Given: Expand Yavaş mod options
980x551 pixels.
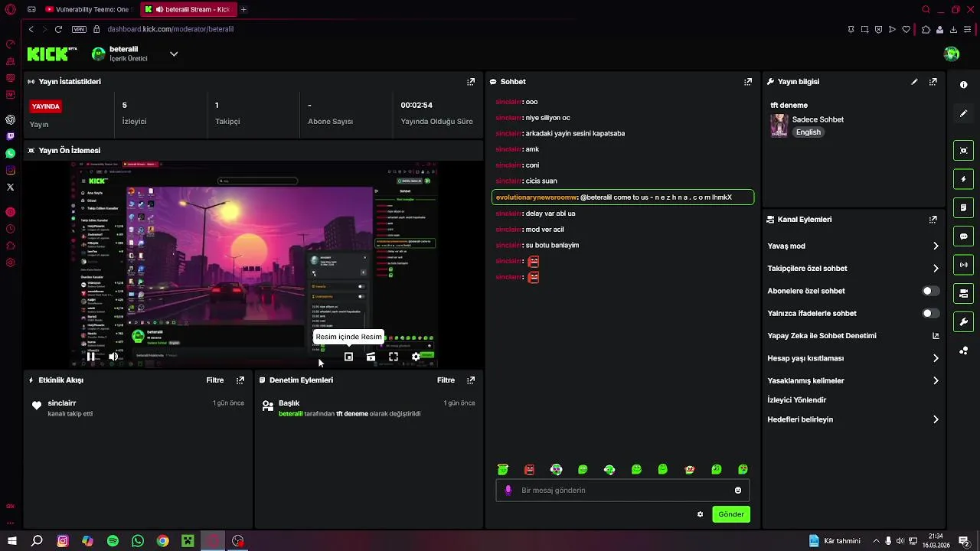Looking at the screenshot, I should (x=936, y=246).
